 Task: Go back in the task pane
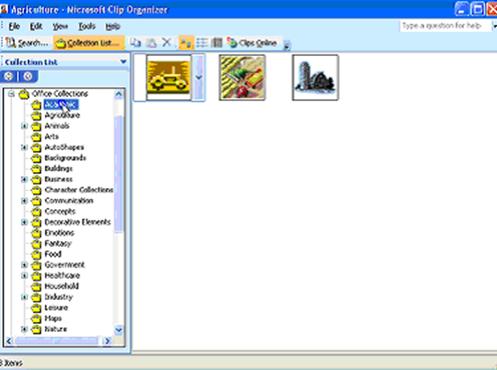point(9,76)
